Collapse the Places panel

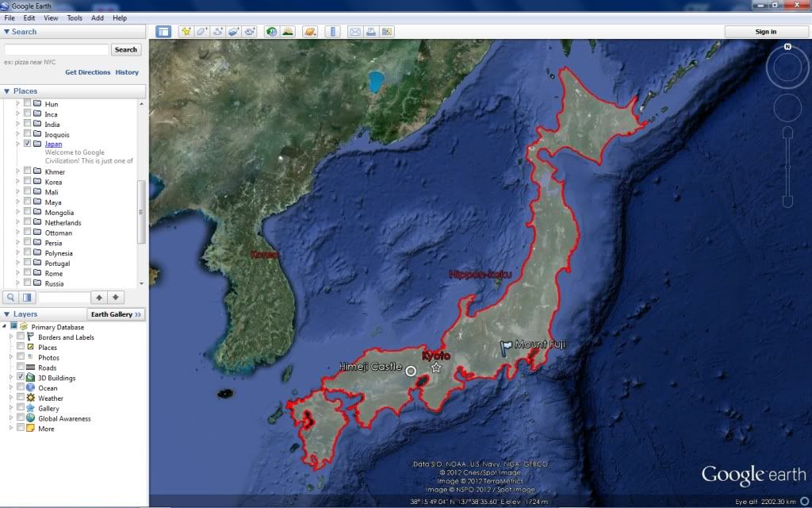click(x=6, y=91)
